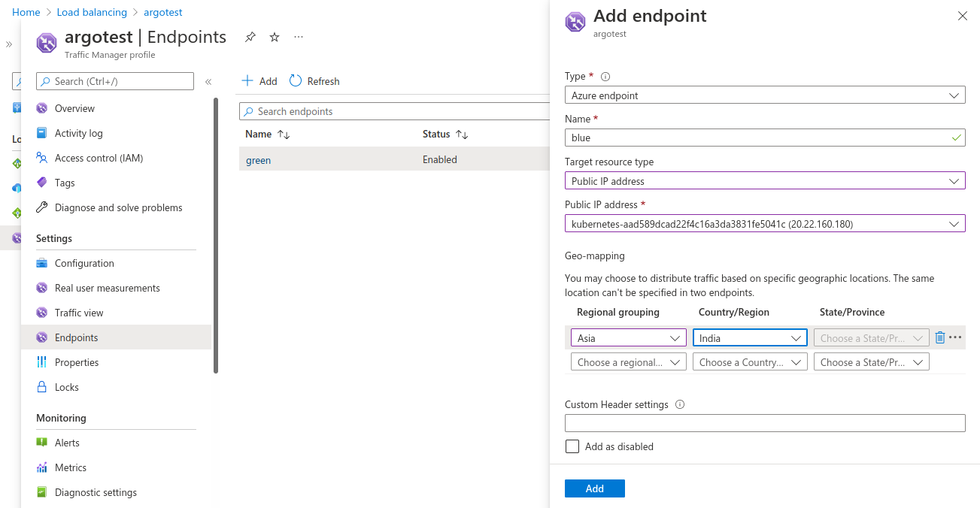The image size is (980, 508).
Task: Open the Type dropdown showing Azure endpoint
Action: tap(765, 95)
